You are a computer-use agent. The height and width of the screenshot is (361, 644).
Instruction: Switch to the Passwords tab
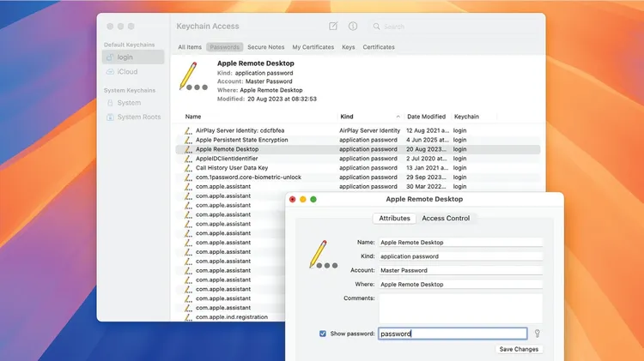[225, 47]
